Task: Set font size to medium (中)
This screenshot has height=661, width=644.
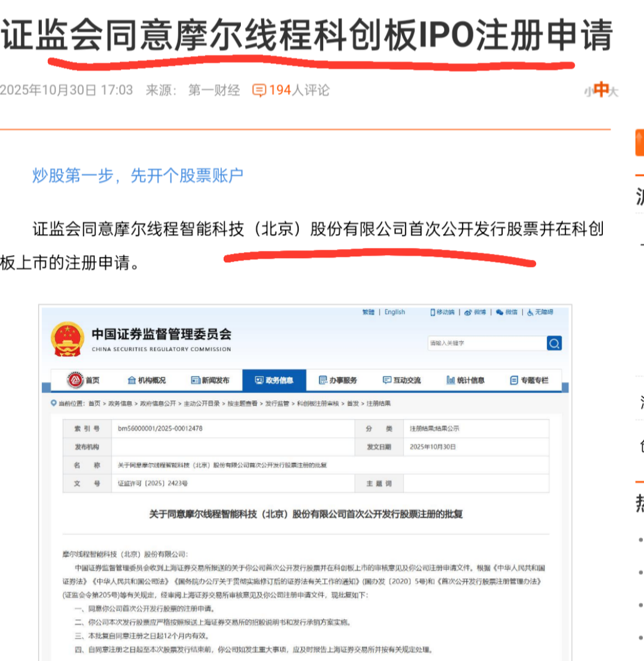Action: (600, 89)
